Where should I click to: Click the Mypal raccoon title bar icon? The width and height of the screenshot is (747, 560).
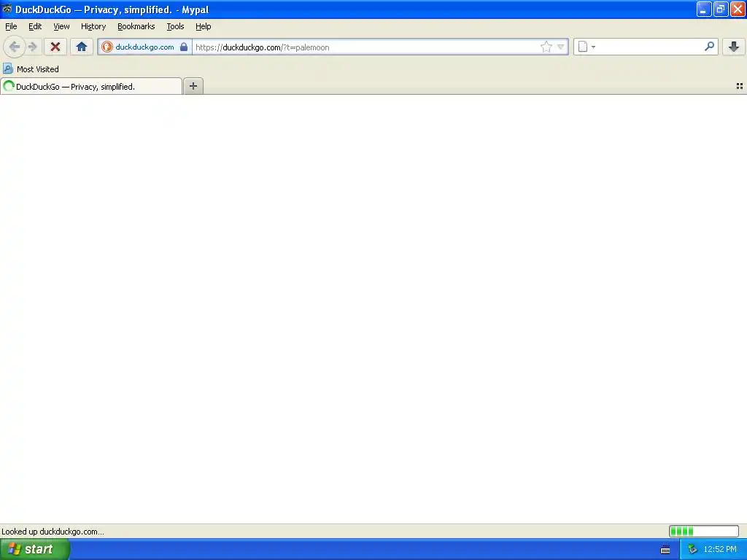[x=7, y=9]
